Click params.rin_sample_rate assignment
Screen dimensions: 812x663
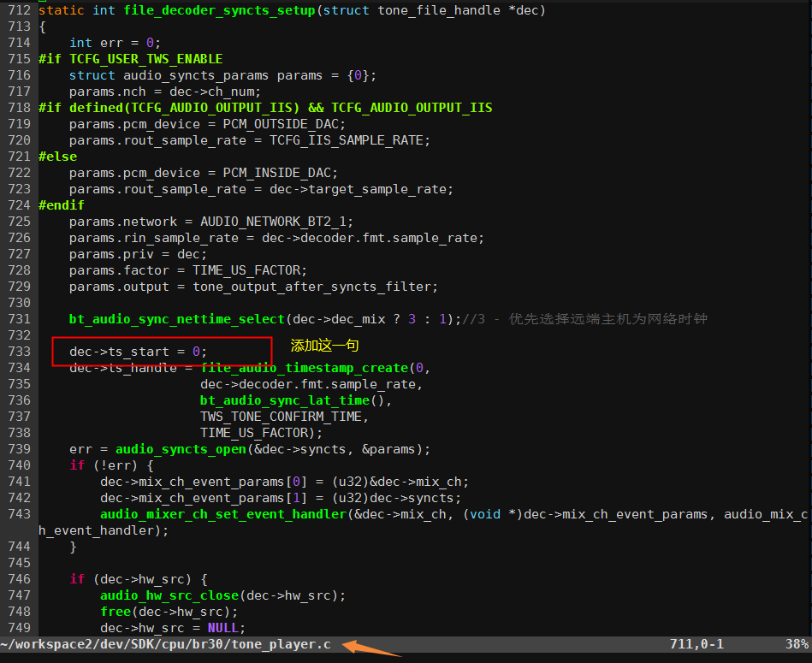(x=276, y=238)
